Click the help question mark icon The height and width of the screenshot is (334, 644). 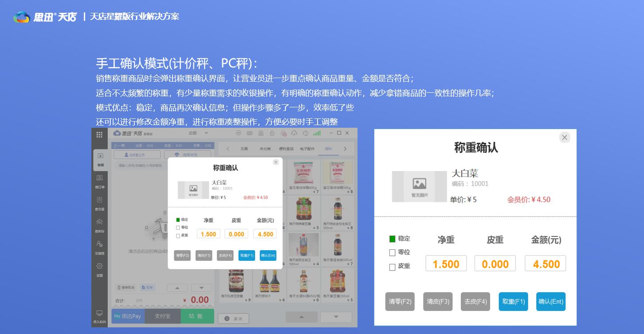pos(306,134)
